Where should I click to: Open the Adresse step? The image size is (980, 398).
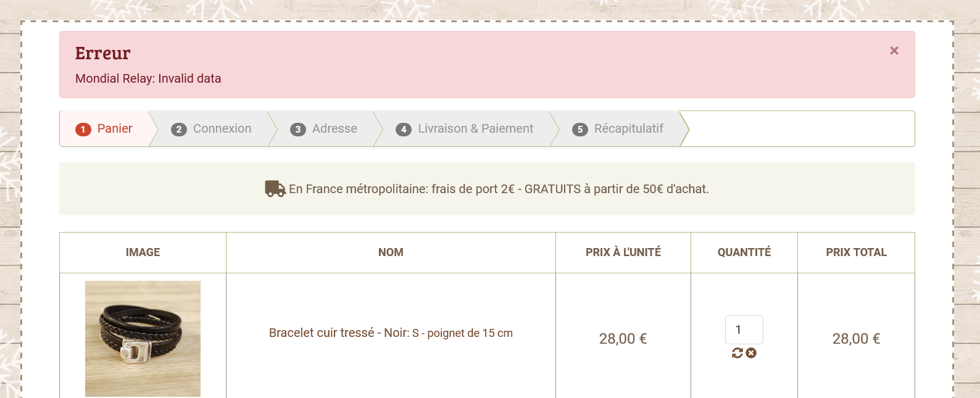pos(324,129)
